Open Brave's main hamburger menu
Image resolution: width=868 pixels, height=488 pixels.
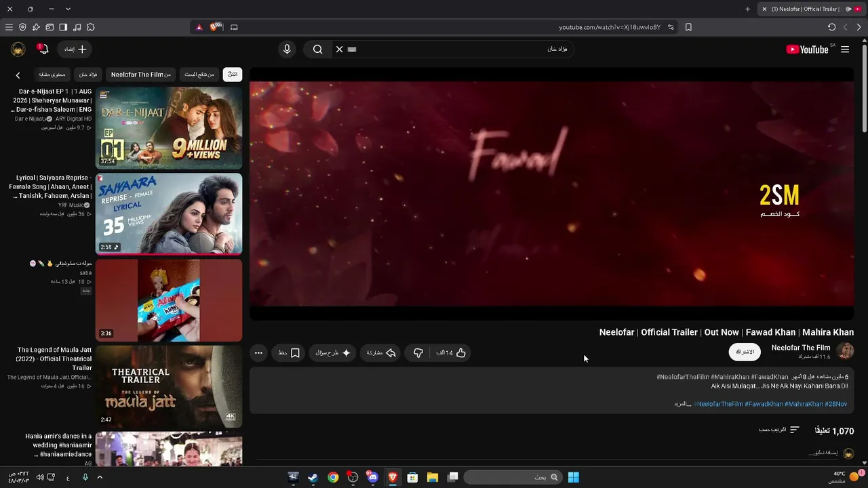[x=9, y=27]
